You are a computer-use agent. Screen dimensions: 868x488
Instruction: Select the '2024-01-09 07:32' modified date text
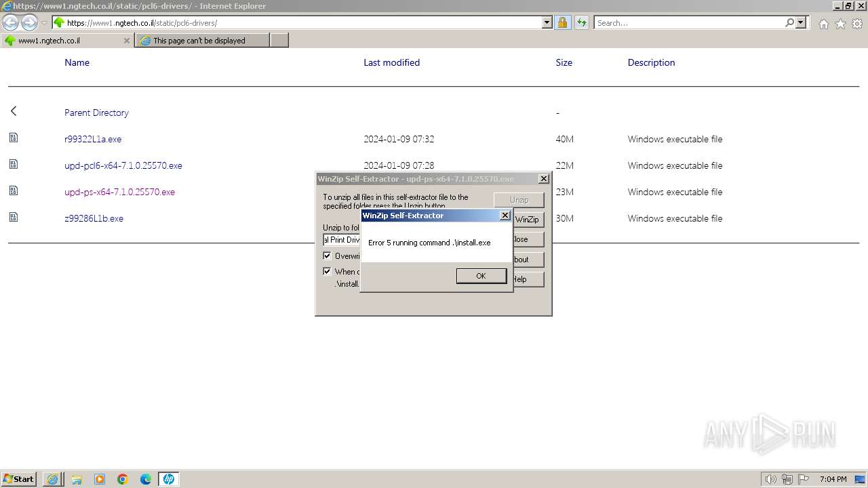click(x=399, y=139)
